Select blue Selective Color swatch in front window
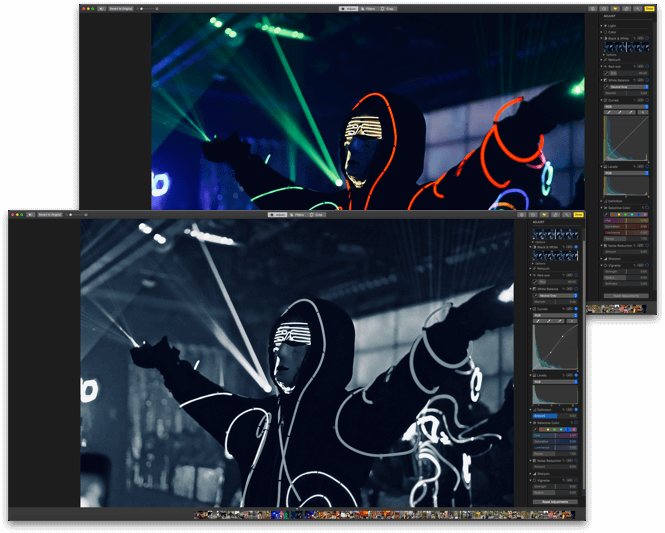The width and height of the screenshot is (665, 533). click(567, 430)
